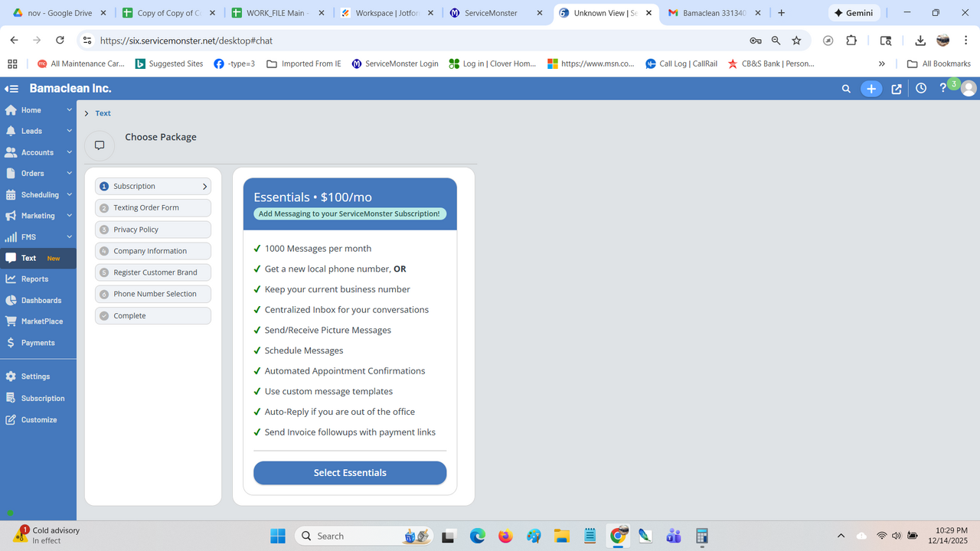Open recent history with the clock icon
The width and height of the screenshot is (980, 551).
click(921, 88)
